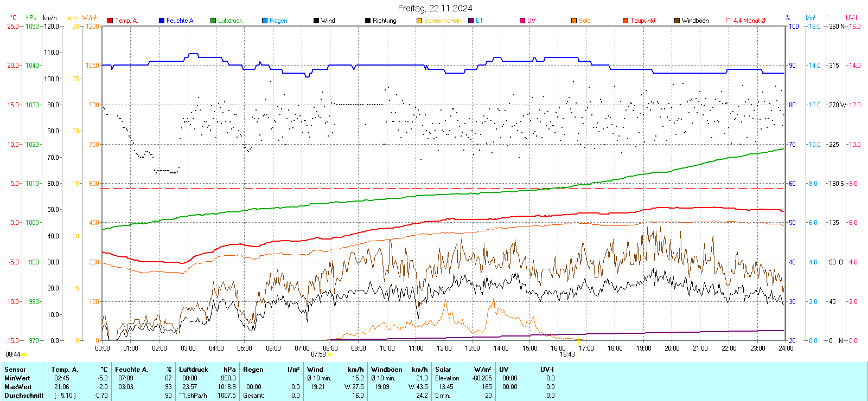Click the magenta UV legend square
This screenshot has height=401, width=868.
[x=522, y=21]
